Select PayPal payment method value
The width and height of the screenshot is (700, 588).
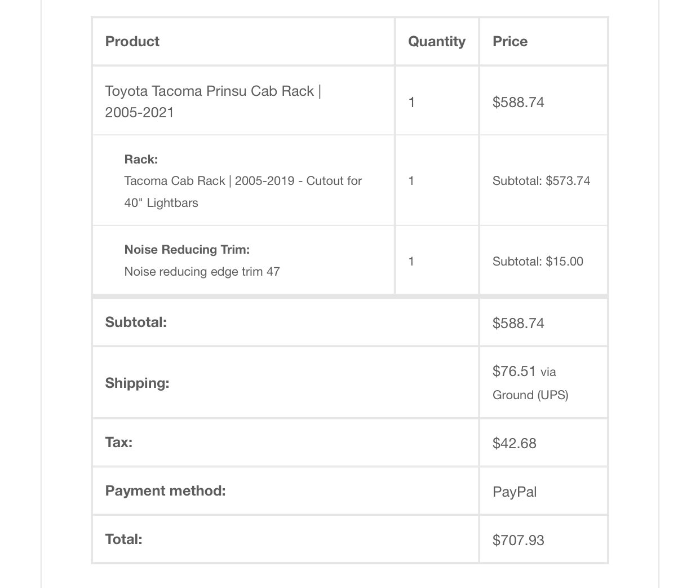(x=514, y=492)
